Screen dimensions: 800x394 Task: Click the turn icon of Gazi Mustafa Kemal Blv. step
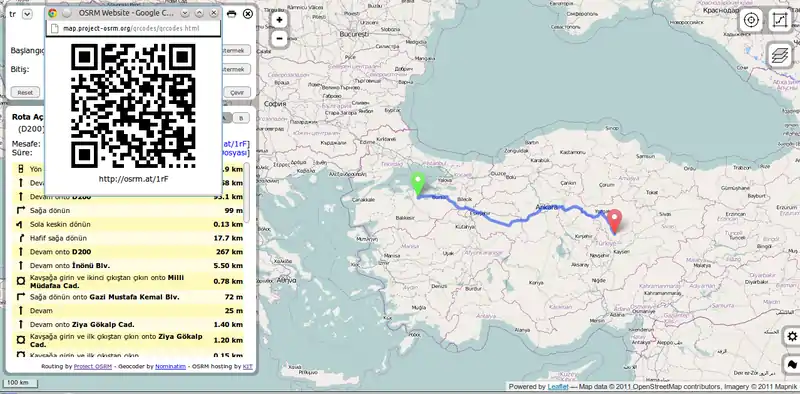[21, 297]
